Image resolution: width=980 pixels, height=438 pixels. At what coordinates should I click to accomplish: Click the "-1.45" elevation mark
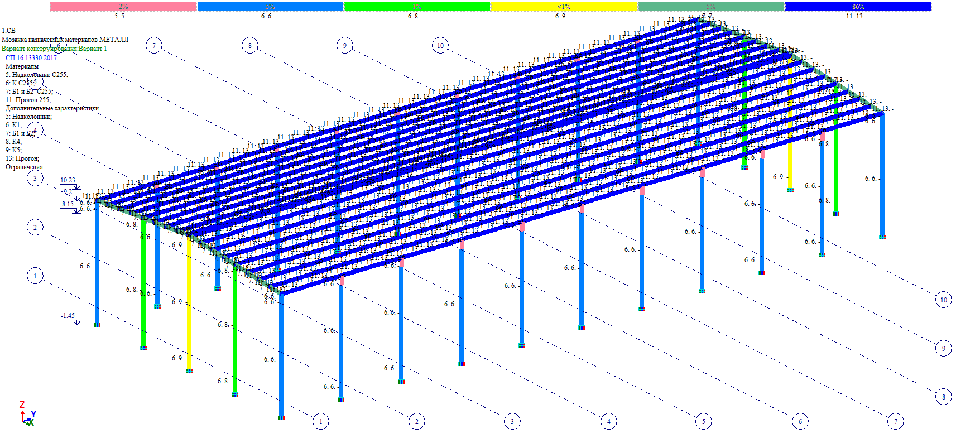point(68,316)
